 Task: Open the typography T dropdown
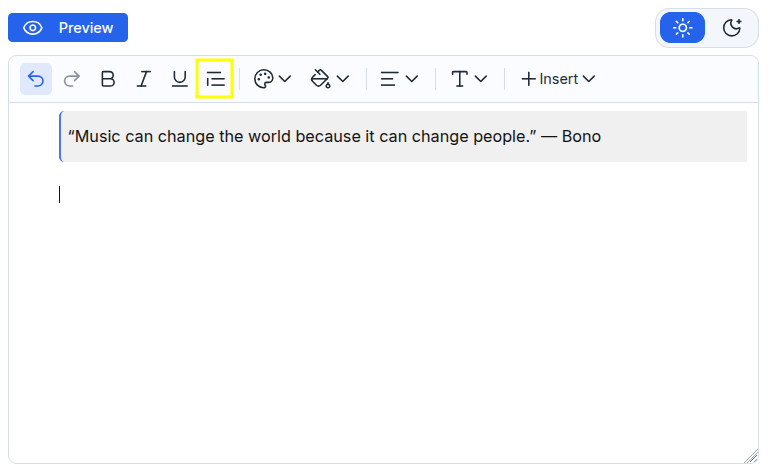(469, 79)
